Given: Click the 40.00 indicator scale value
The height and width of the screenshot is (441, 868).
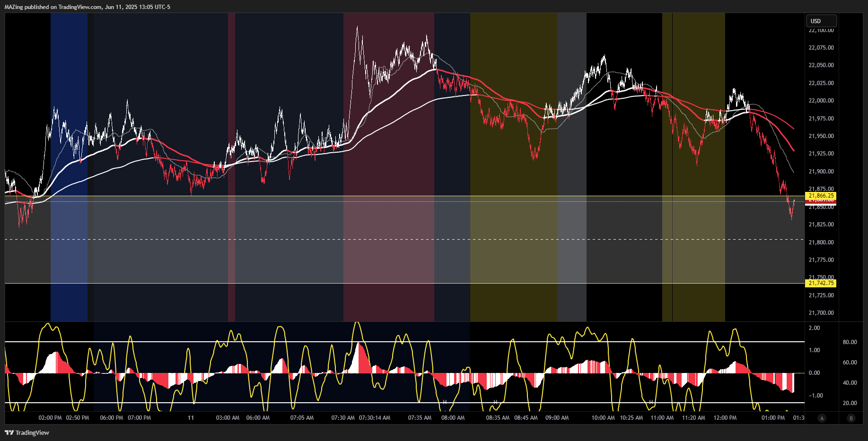Looking at the screenshot, I should (850, 383).
